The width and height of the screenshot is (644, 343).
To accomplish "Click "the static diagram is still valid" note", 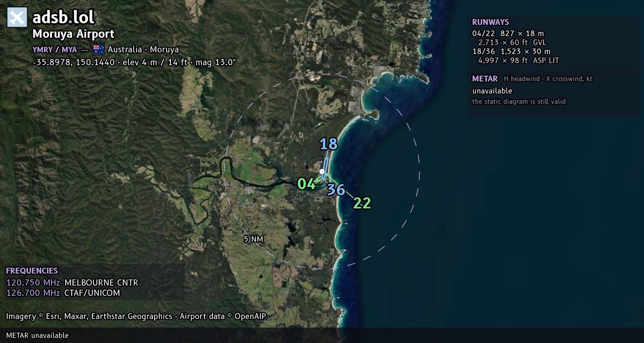I will (519, 102).
